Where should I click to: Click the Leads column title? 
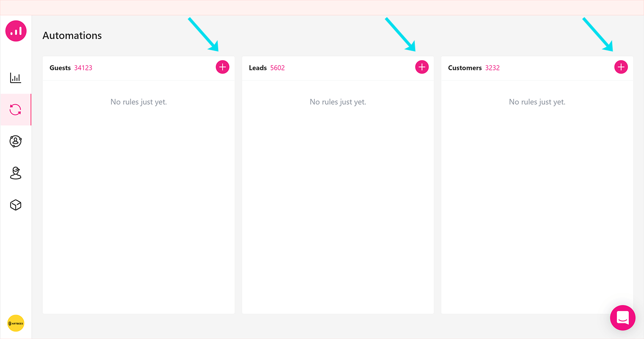(x=258, y=68)
